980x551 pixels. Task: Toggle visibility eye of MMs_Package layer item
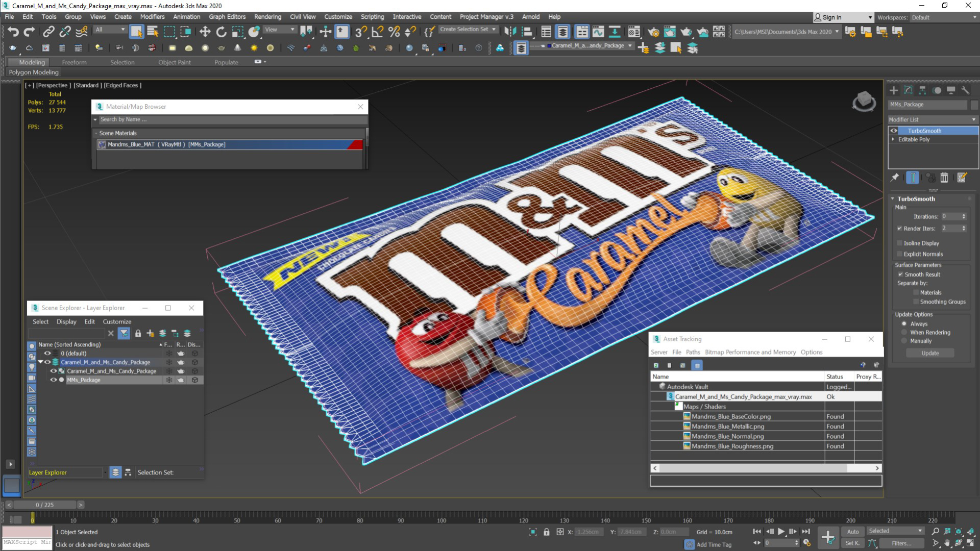click(53, 380)
